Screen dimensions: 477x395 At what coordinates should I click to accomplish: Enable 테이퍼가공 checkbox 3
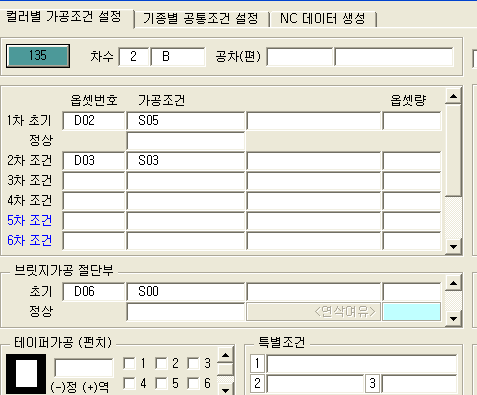coord(193,363)
